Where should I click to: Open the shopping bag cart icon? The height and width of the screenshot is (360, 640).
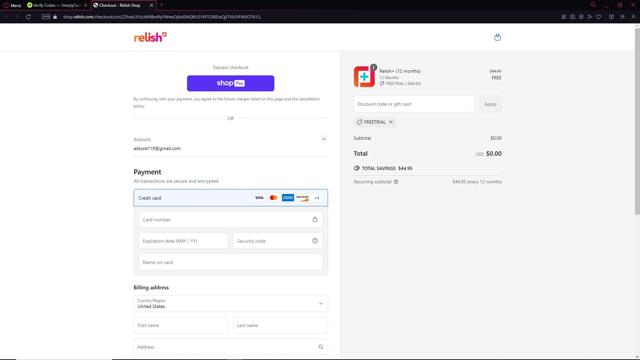click(497, 37)
